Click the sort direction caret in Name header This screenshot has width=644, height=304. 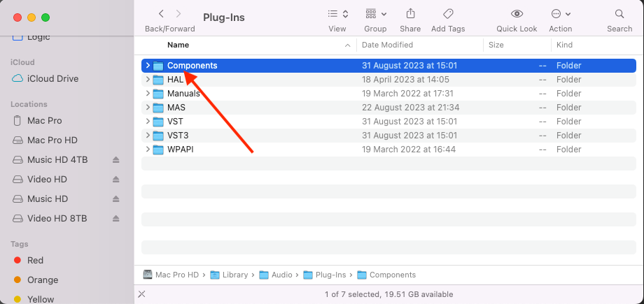[x=347, y=45]
